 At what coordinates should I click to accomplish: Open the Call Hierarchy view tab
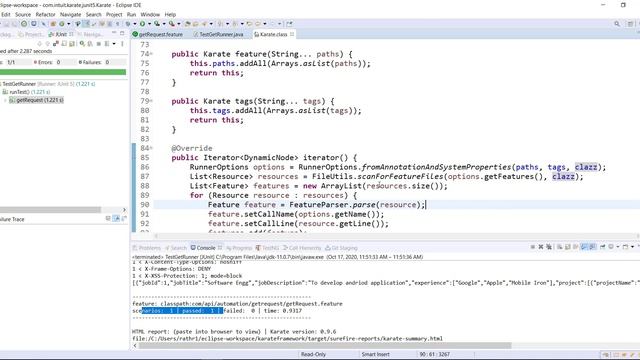pos(302,248)
